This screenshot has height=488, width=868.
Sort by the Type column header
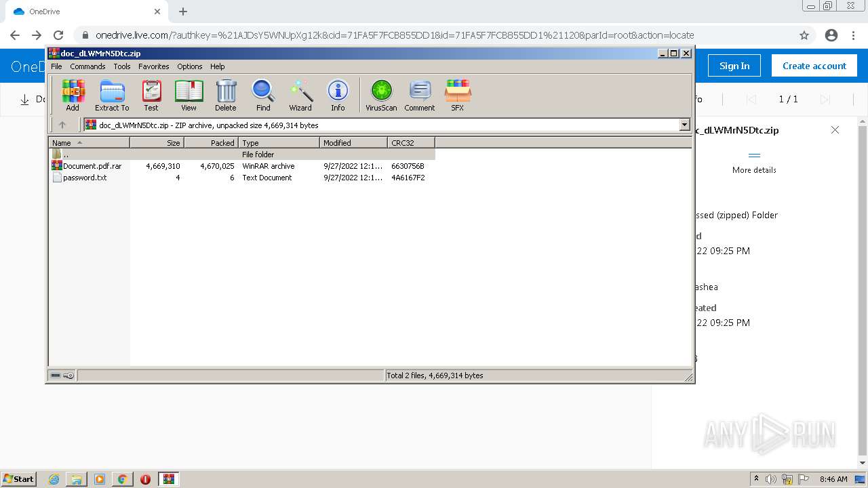[279, 142]
